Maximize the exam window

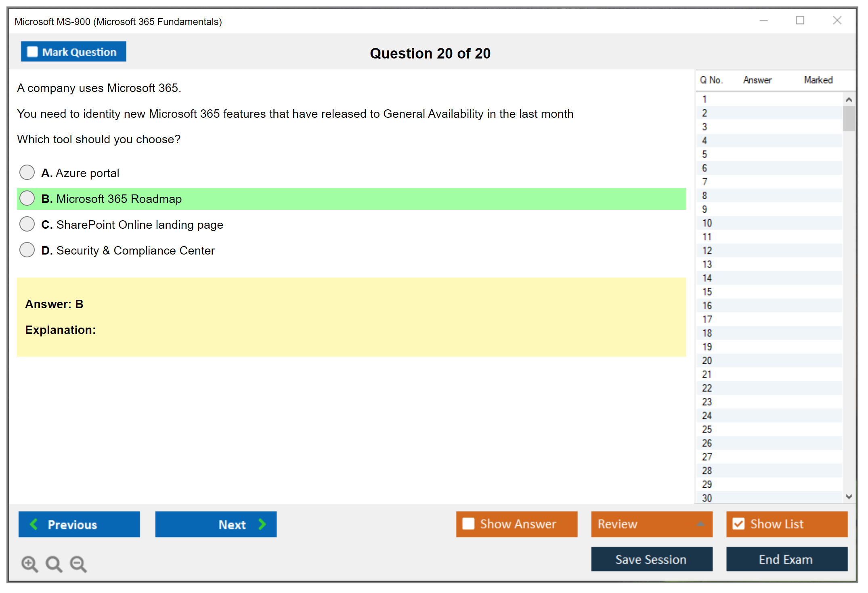coord(800,21)
